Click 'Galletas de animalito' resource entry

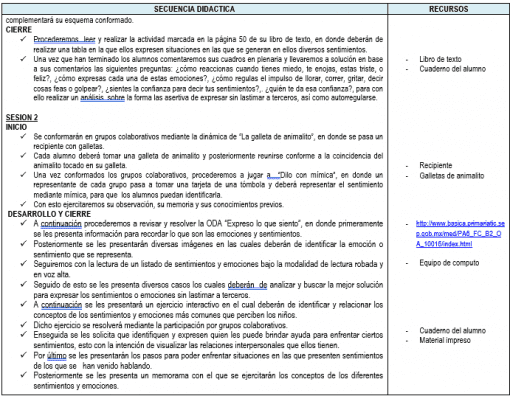pyautogui.click(x=451, y=176)
